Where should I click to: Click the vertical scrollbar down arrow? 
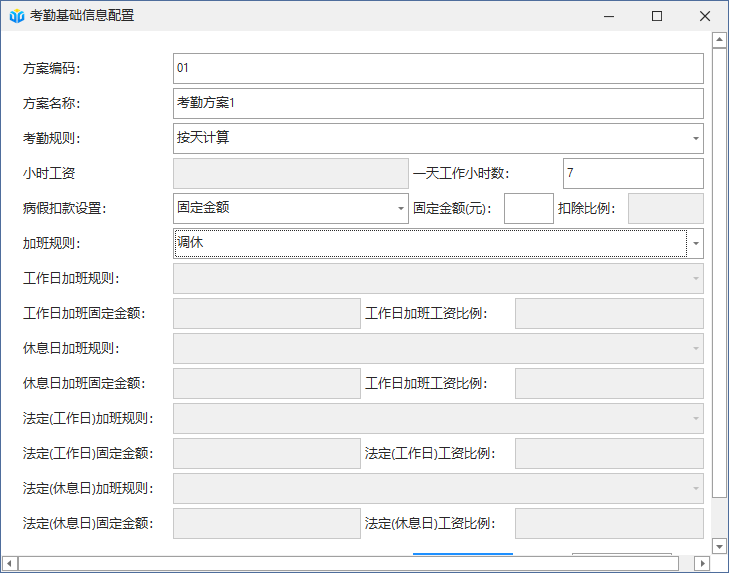coord(719,546)
